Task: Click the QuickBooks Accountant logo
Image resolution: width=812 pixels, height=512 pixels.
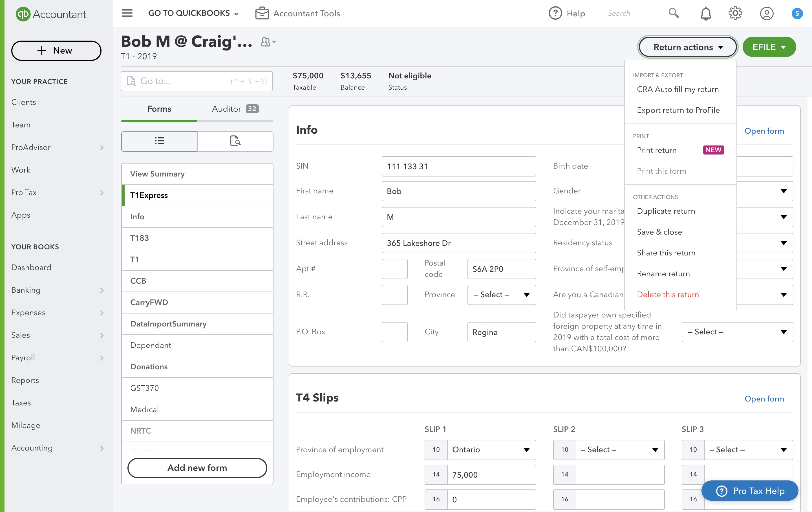Action: point(51,14)
